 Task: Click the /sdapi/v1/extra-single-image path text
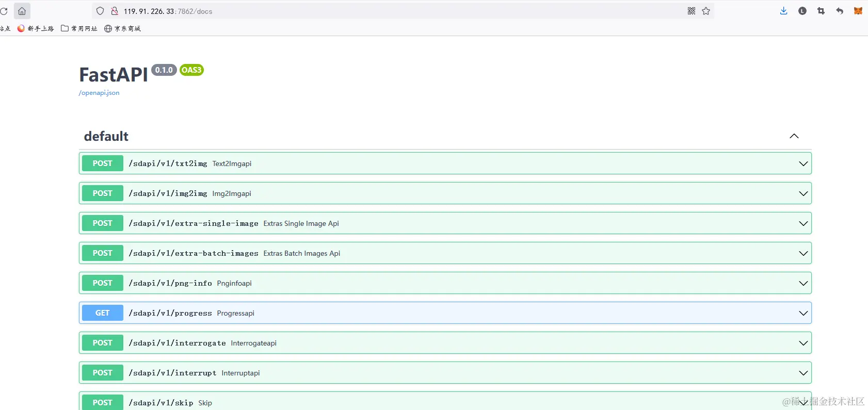pyautogui.click(x=194, y=223)
